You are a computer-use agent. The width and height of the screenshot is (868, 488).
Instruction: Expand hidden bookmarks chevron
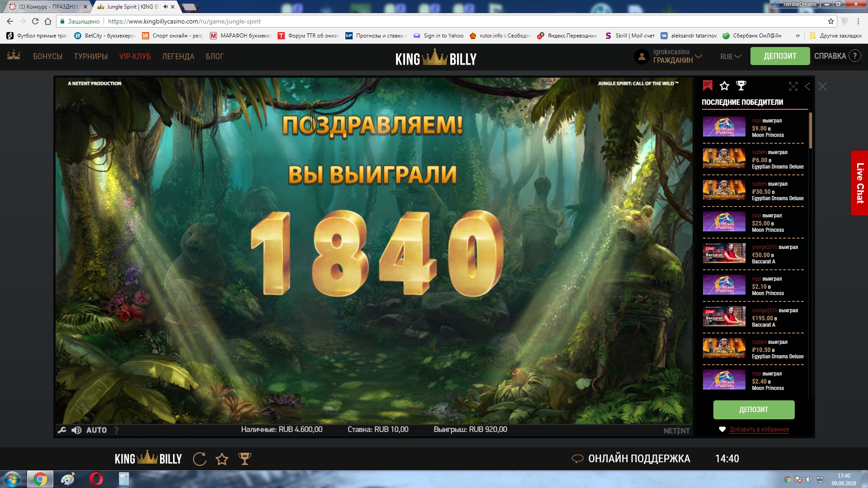798,36
